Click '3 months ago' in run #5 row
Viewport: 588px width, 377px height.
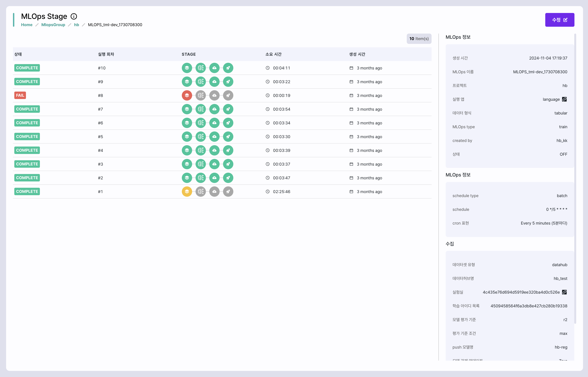click(369, 137)
